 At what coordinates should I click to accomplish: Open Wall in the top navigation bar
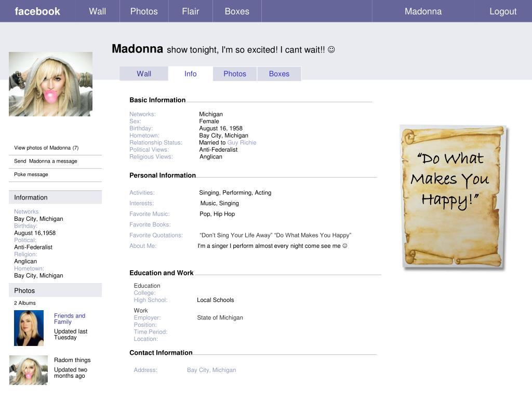tap(97, 11)
